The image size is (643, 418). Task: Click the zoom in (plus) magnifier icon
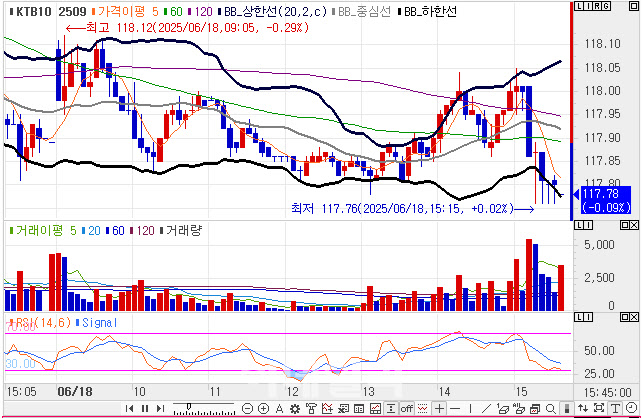coord(265,408)
